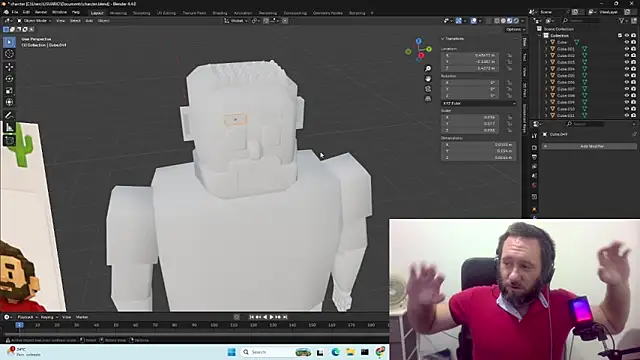Activate the Select Box tool
This screenshot has width=640, height=360.
[x=9, y=42]
